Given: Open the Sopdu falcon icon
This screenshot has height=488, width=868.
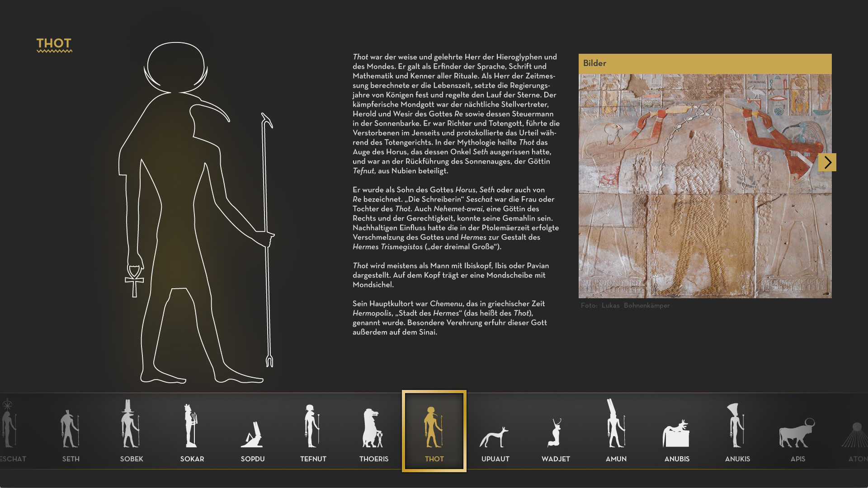Looking at the screenshot, I should pyautogui.click(x=253, y=435).
